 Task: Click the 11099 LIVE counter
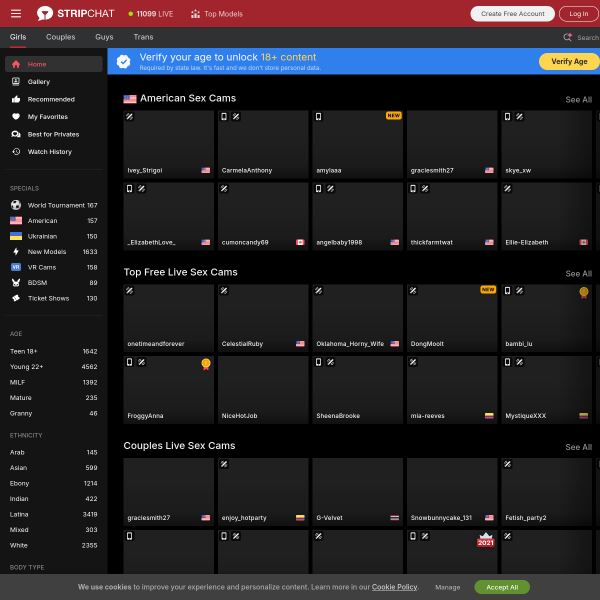(x=151, y=14)
